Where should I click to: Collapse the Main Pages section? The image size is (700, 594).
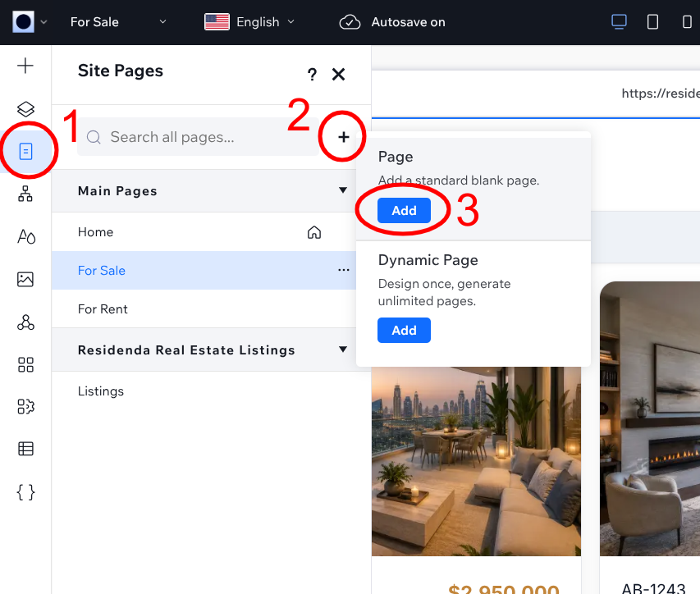coord(343,190)
